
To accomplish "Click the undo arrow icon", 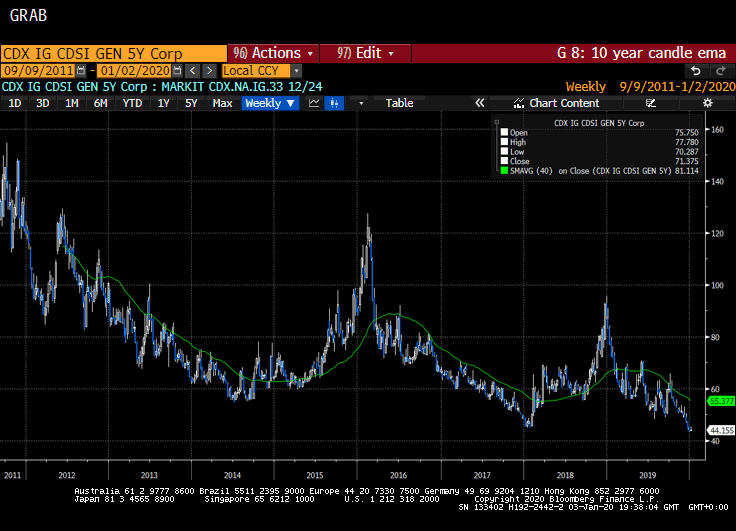I will [x=696, y=71].
